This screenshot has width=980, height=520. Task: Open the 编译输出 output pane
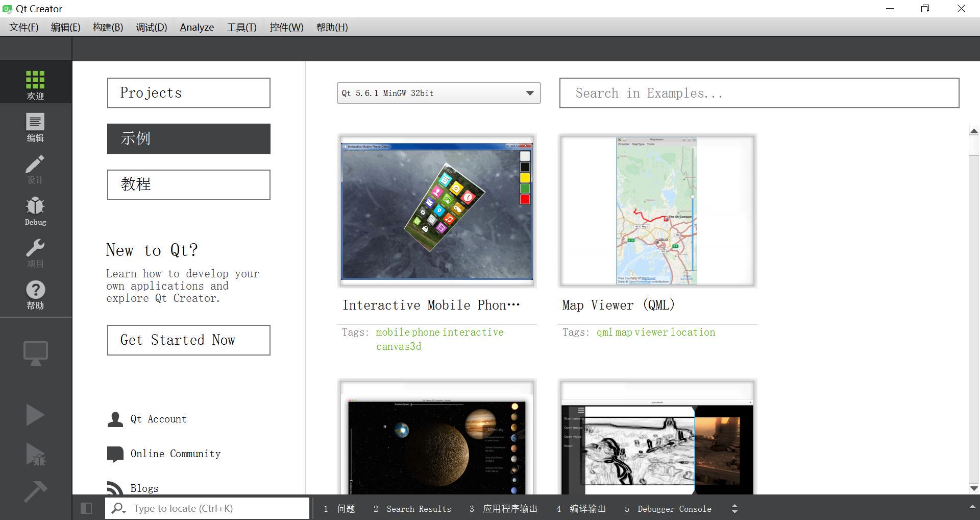pos(581,509)
